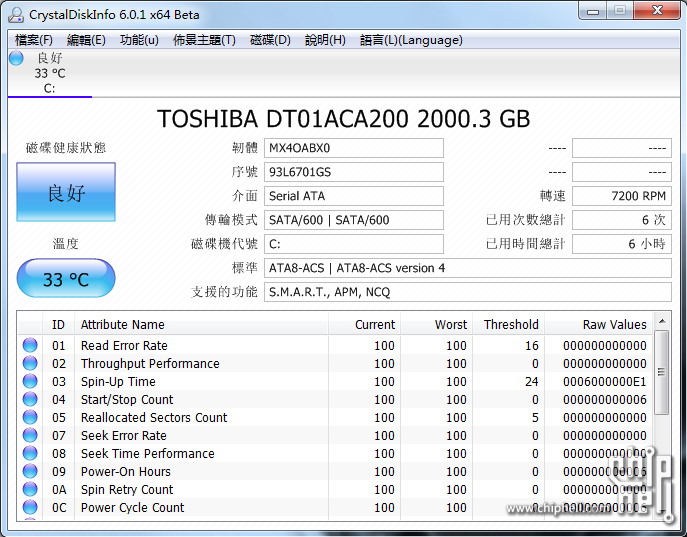Click the TOSHIBA DT01ACA200 2000.3 GB title

click(344, 119)
